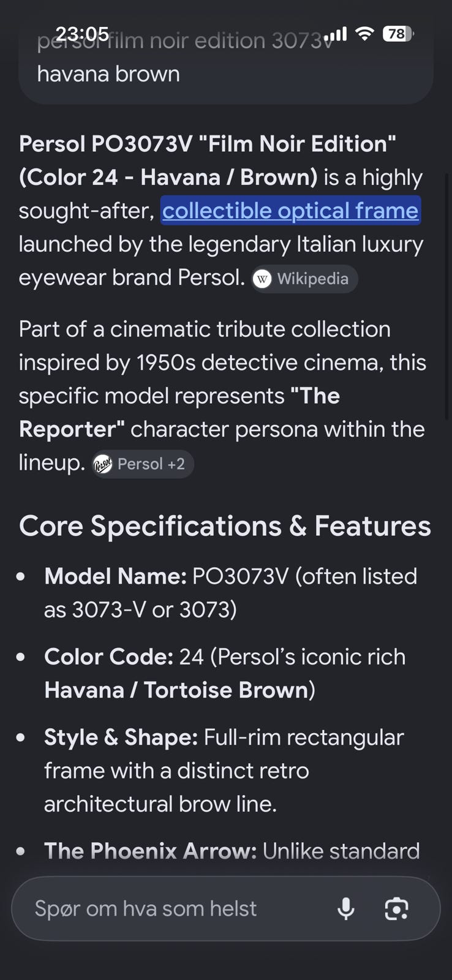Tap the microphone voice search icon
This screenshot has width=452, height=980.
pyautogui.click(x=346, y=908)
